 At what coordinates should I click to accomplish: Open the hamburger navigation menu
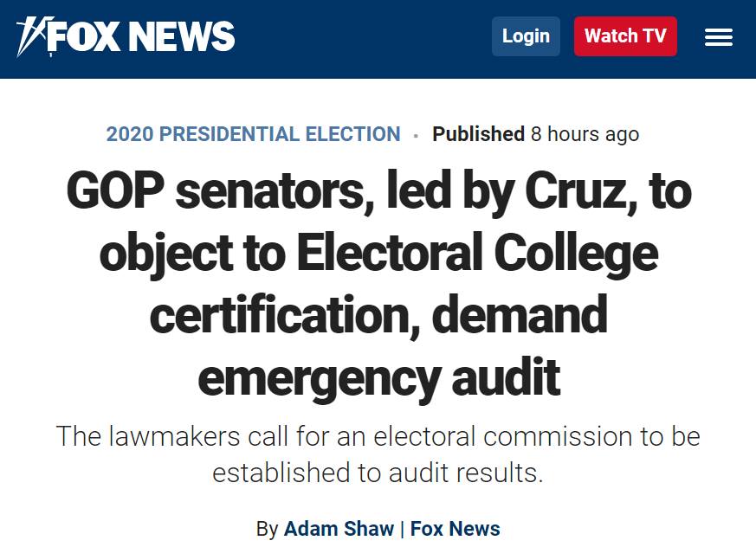point(718,37)
